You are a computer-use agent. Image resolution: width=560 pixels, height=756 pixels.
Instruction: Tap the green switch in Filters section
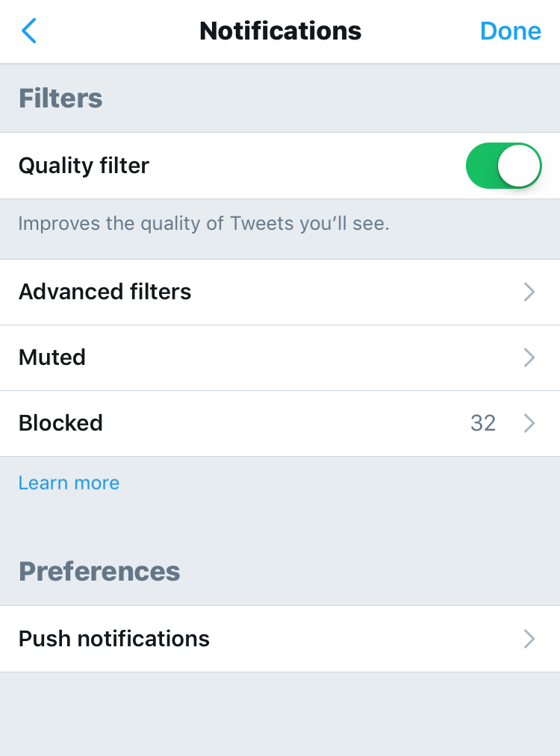[504, 166]
